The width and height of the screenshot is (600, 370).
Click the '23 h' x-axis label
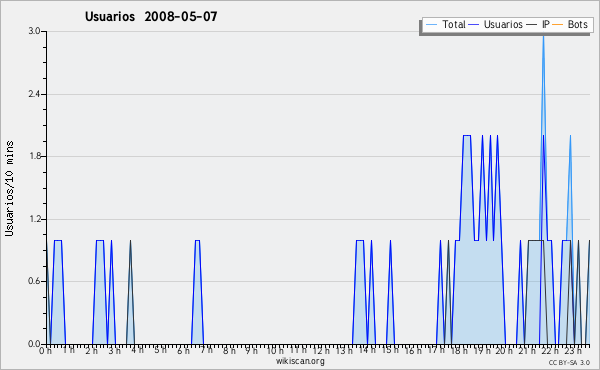(573, 351)
